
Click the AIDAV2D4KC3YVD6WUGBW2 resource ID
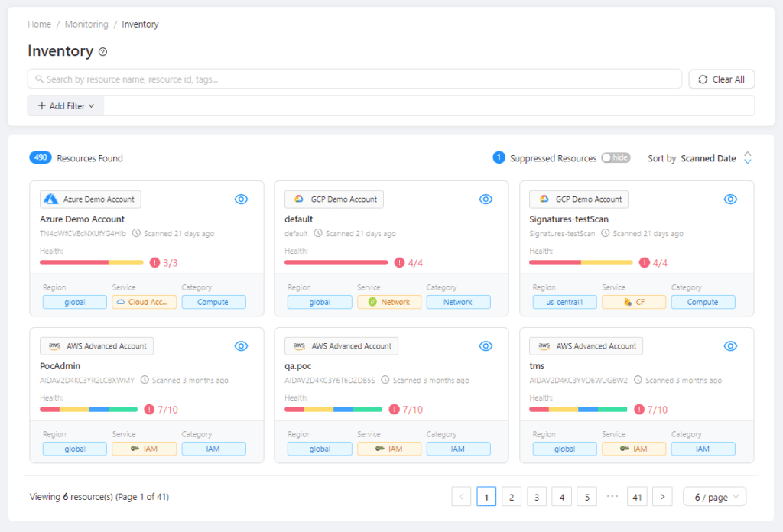coord(578,381)
